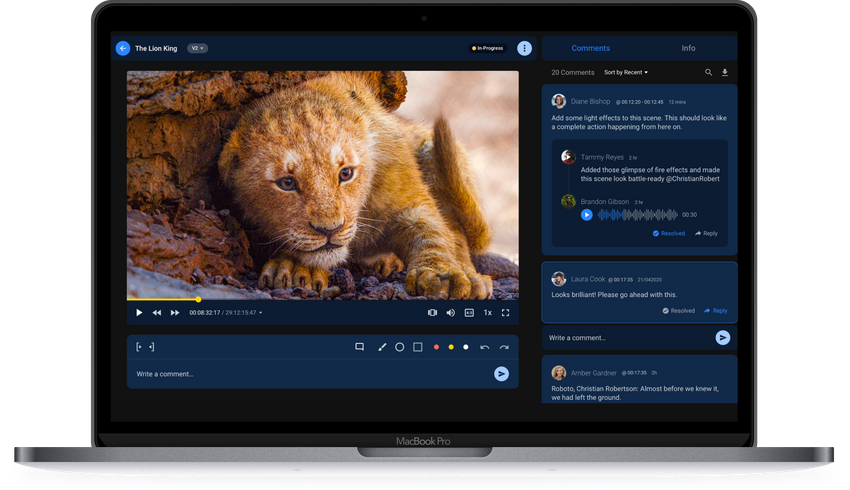Click Amber Gardner's comment text
The height and width of the screenshot is (490, 850).
tap(635, 393)
